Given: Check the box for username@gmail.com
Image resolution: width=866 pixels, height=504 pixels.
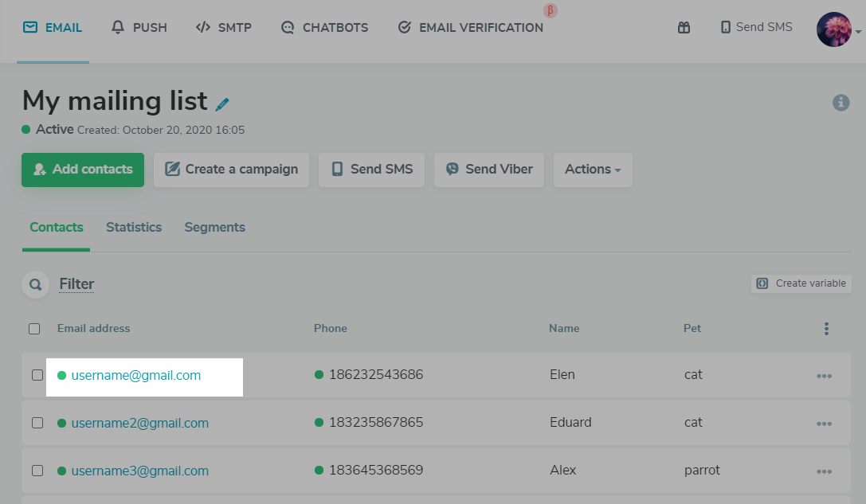Looking at the screenshot, I should click(37, 375).
